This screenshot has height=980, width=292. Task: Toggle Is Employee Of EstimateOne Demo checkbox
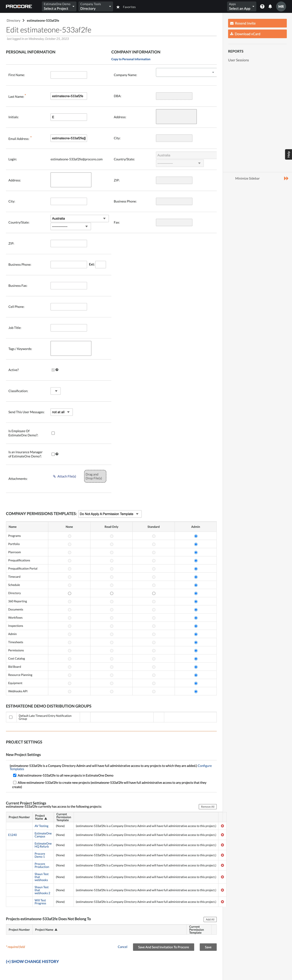click(53, 433)
